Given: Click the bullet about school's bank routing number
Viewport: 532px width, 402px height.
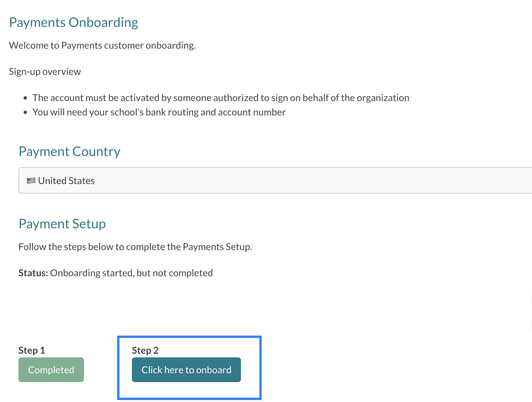Looking at the screenshot, I should tap(159, 112).
